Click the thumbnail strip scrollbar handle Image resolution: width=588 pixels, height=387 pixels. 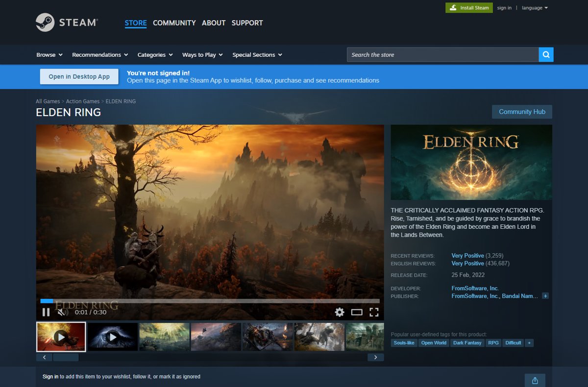(x=66, y=357)
